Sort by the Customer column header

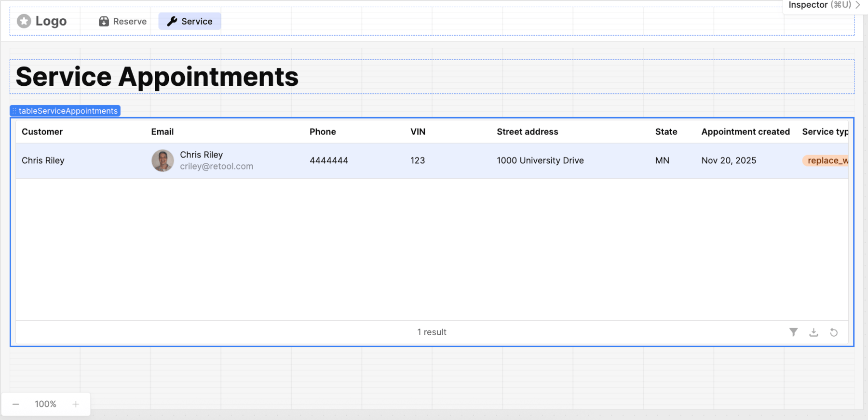(42, 131)
